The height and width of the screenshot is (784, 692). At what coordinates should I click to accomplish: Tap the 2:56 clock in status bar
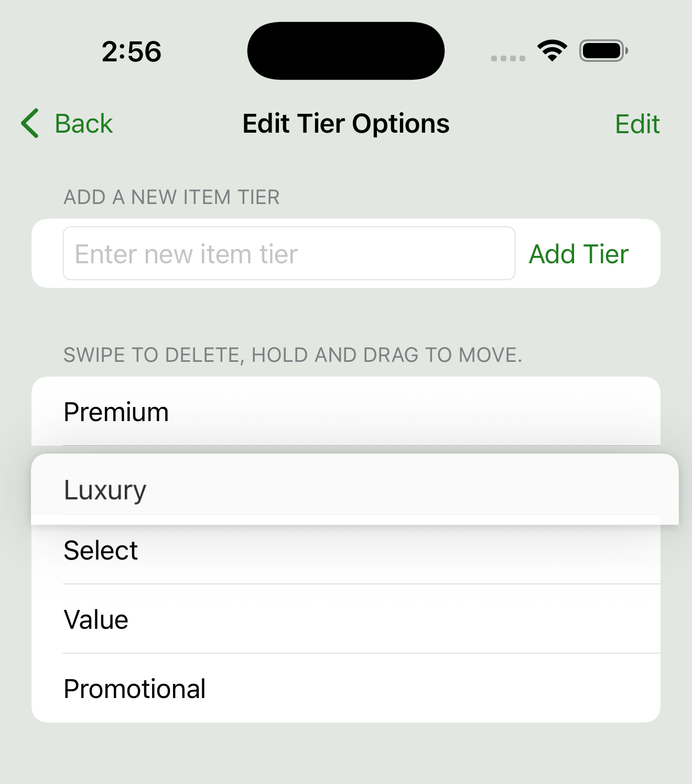pos(132,52)
